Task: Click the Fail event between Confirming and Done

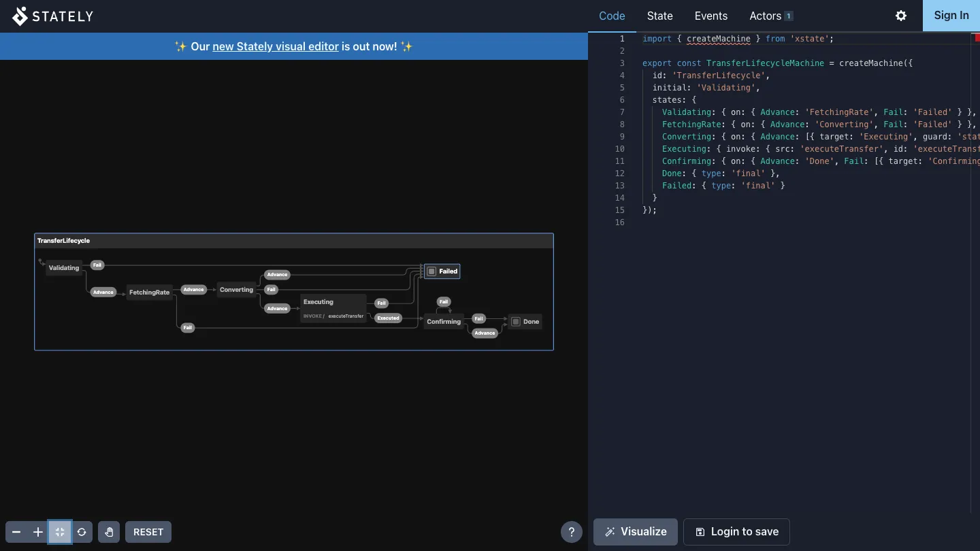Action: pos(479,318)
